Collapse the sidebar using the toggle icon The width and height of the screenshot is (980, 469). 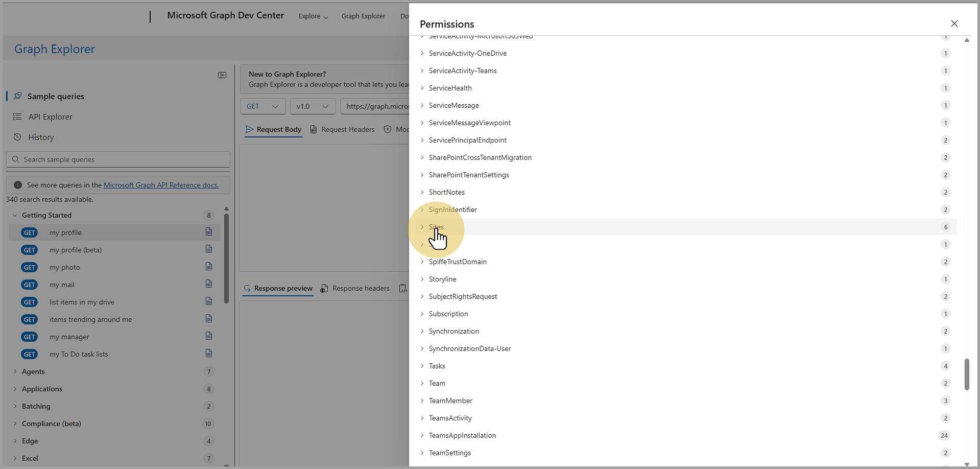222,75
